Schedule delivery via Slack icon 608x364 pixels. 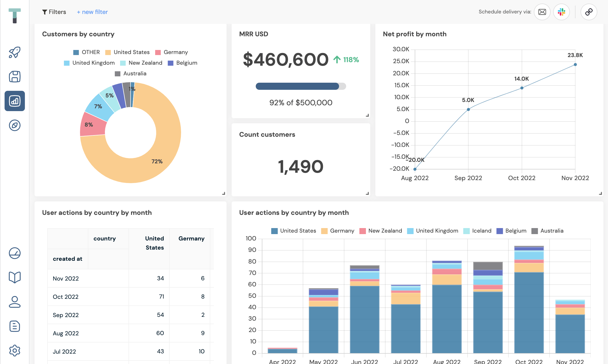561,12
